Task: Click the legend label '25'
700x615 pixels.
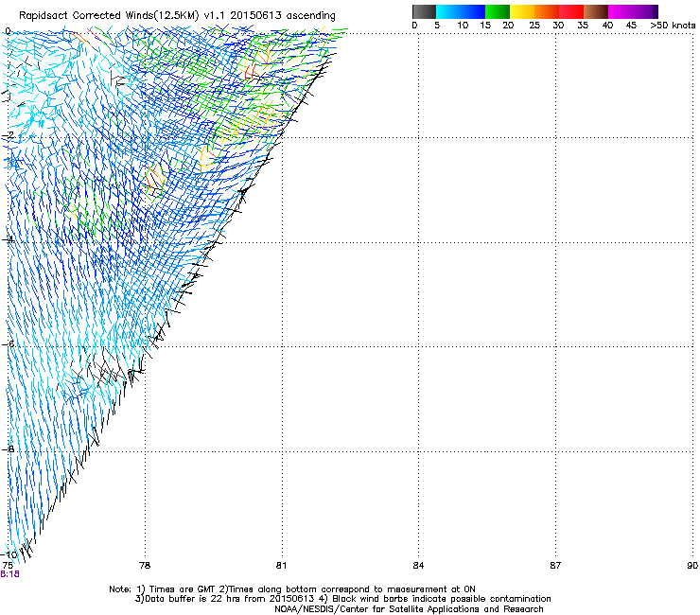Action: (x=534, y=25)
